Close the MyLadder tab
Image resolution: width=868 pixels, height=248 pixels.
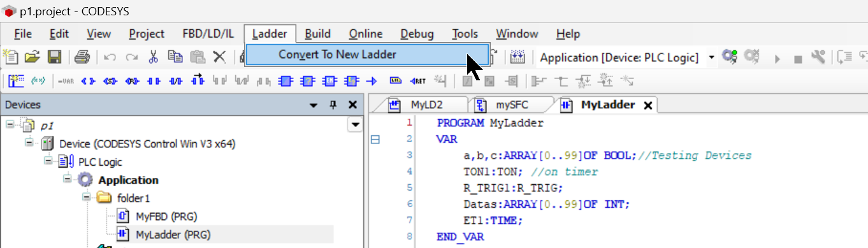pos(648,106)
